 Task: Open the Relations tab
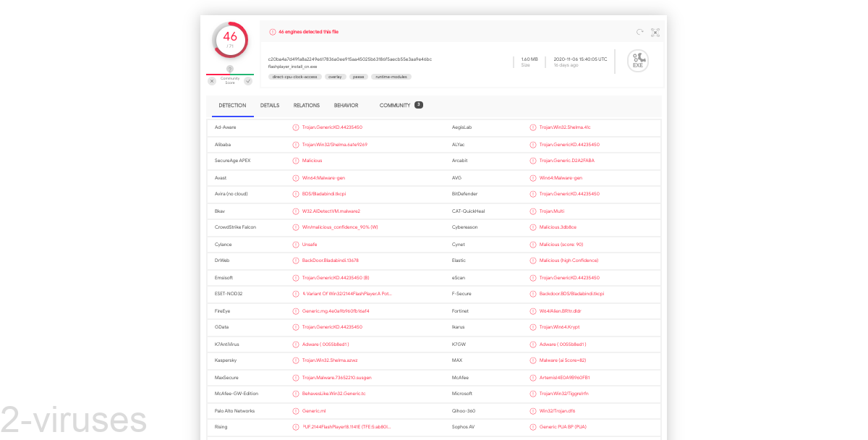(x=307, y=106)
